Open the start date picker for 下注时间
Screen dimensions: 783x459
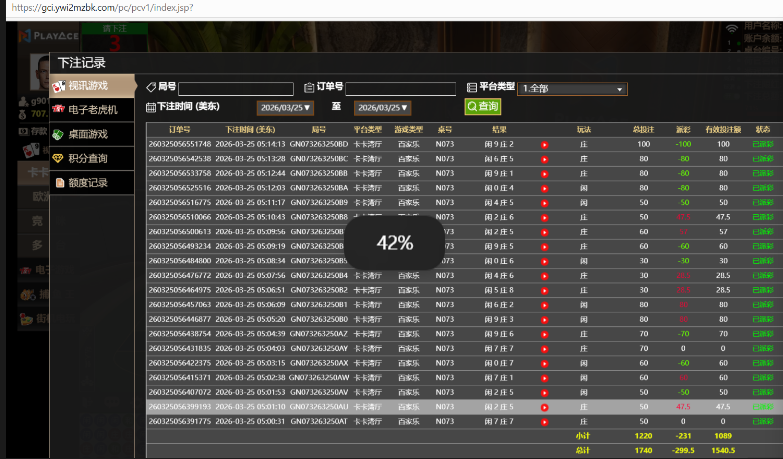point(284,107)
